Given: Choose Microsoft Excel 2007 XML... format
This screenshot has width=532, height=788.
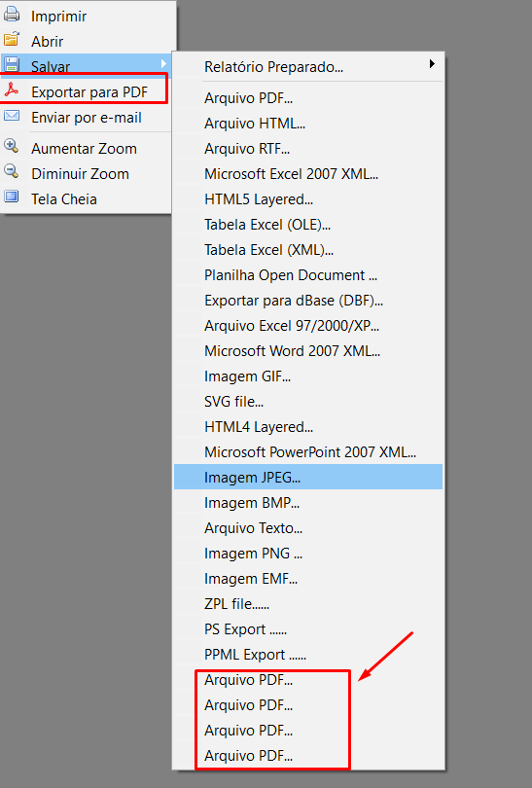Looking at the screenshot, I should click(x=308, y=174).
